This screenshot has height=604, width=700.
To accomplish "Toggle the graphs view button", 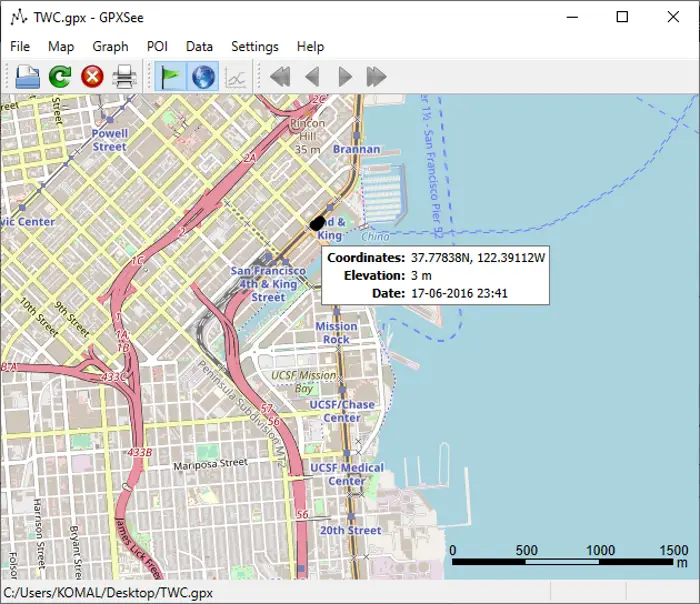I will pyautogui.click(x=236, y=76).
